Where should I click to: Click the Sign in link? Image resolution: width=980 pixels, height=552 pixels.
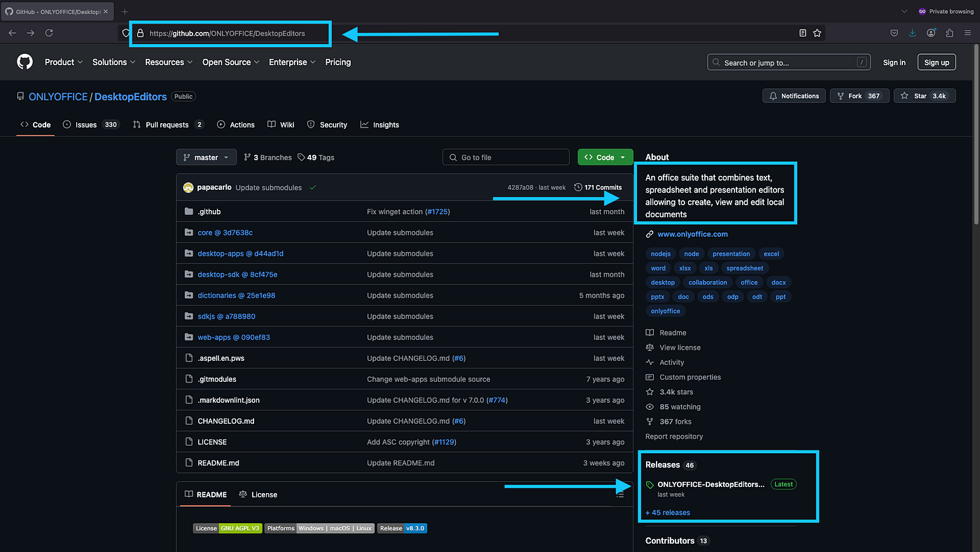894,62
